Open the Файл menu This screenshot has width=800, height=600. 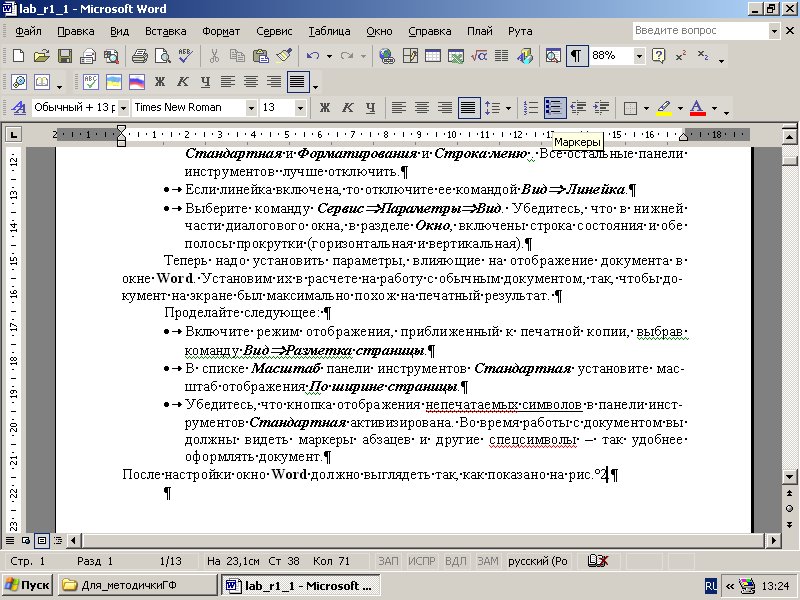click(x=28, y=31)
